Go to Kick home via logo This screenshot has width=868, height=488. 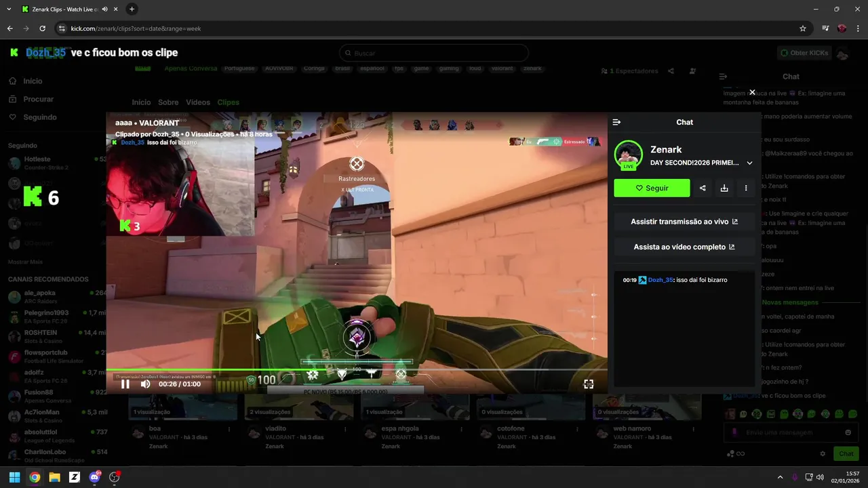(x=14, y=53)
